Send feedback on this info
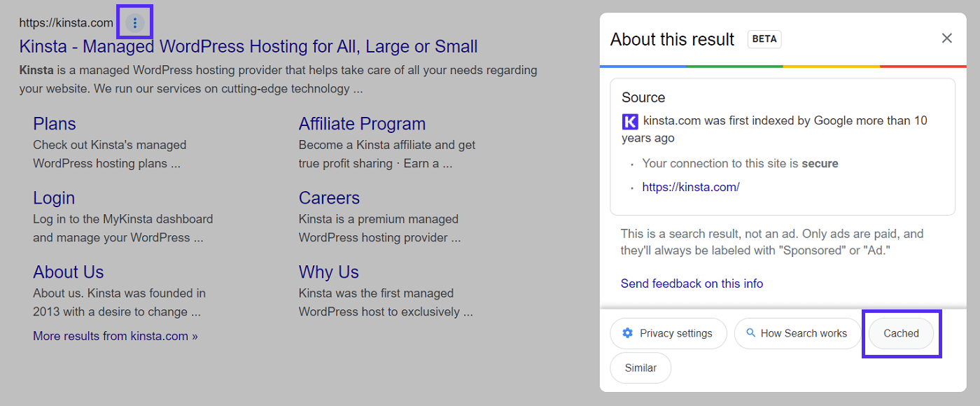The image size is (980, 406). 692,283
